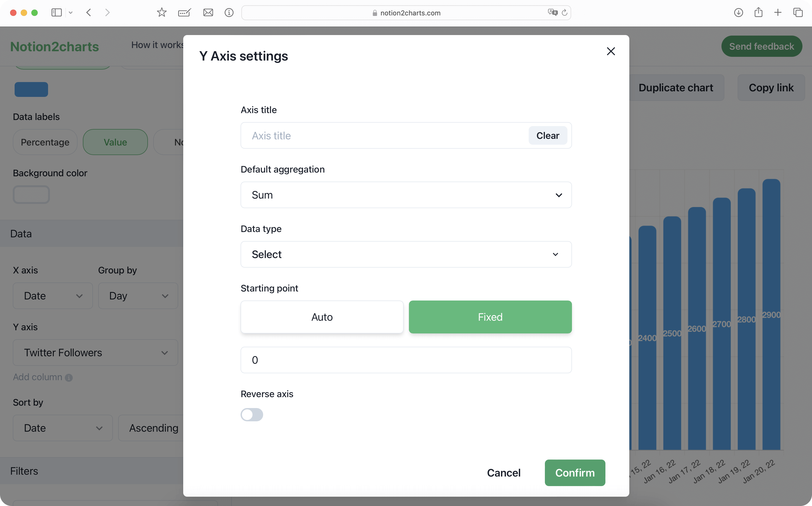The width and height of the screenshot is (812, 506).
Task: Click the Confirm button
Action: 575,473
